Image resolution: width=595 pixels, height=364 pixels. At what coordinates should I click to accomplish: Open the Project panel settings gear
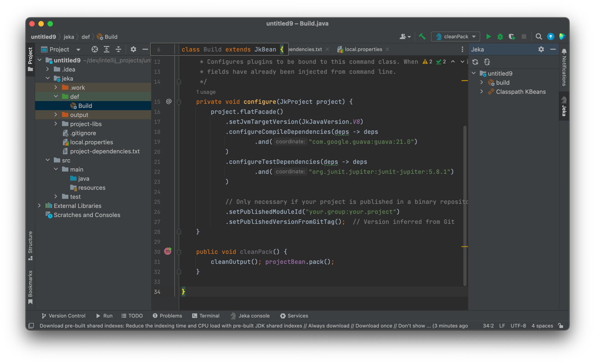pyautogui.click(x=133, y=49)
